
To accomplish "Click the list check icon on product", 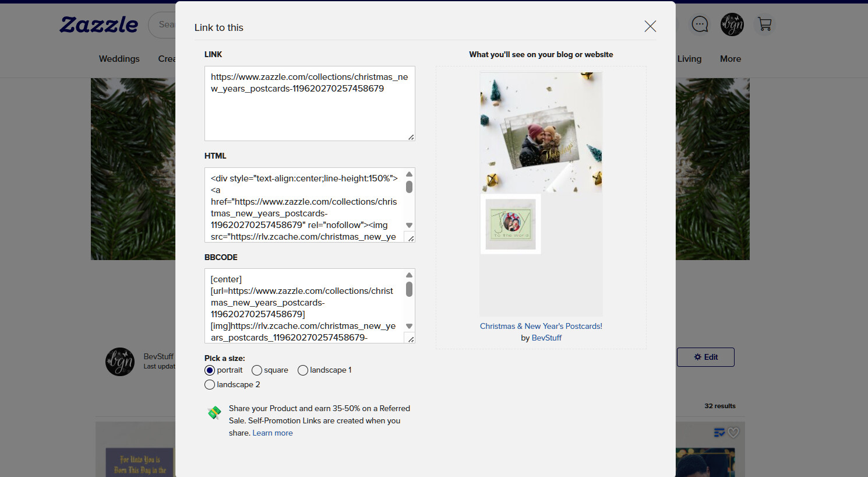I will 719,433.
